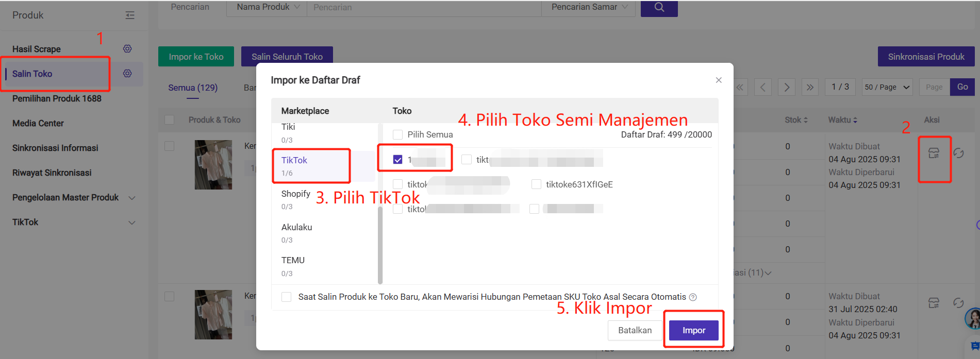
Task: Click the purple search magnifier button
Action: 659,8
